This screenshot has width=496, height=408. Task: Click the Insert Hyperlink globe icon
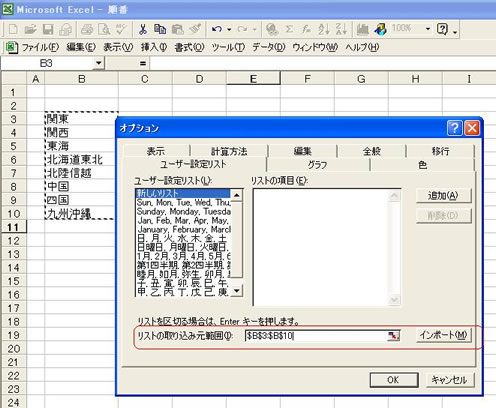(x=272, y=30)
